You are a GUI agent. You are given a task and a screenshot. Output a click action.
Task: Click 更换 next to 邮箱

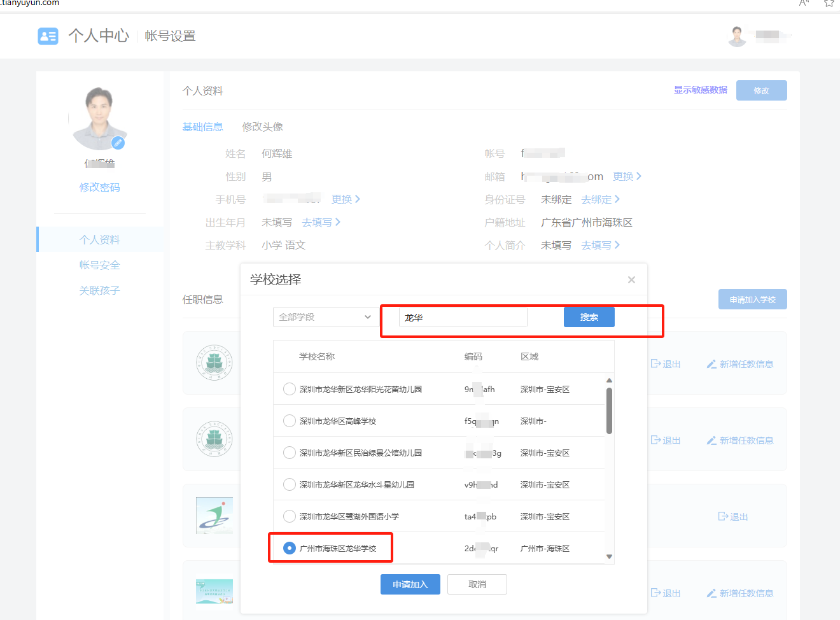click(x=627, y=176)
